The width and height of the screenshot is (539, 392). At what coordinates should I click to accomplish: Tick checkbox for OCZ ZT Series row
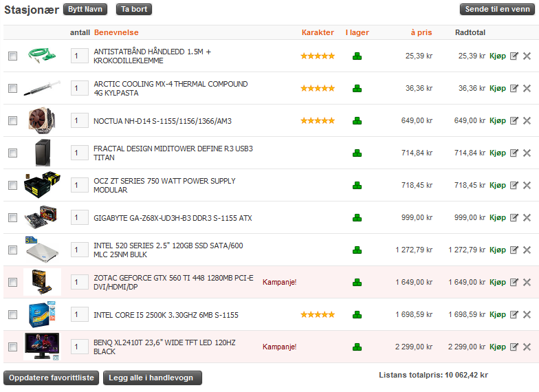(x=12, y=186)
